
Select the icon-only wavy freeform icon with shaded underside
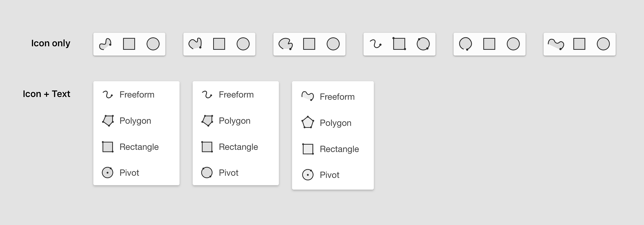tap(556, 44)
